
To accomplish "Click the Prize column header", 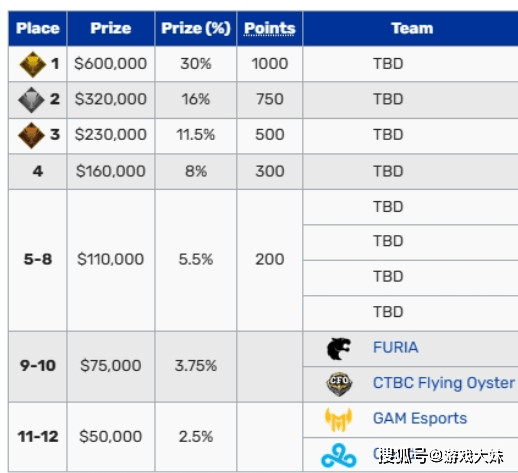I will tap(111, 28).
